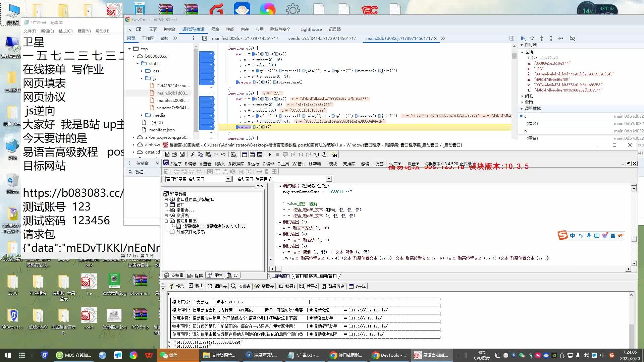This screenshot has width=644, height=362.
Task: Switch to the 网络 DevTools tab
Action: (215, 29)
